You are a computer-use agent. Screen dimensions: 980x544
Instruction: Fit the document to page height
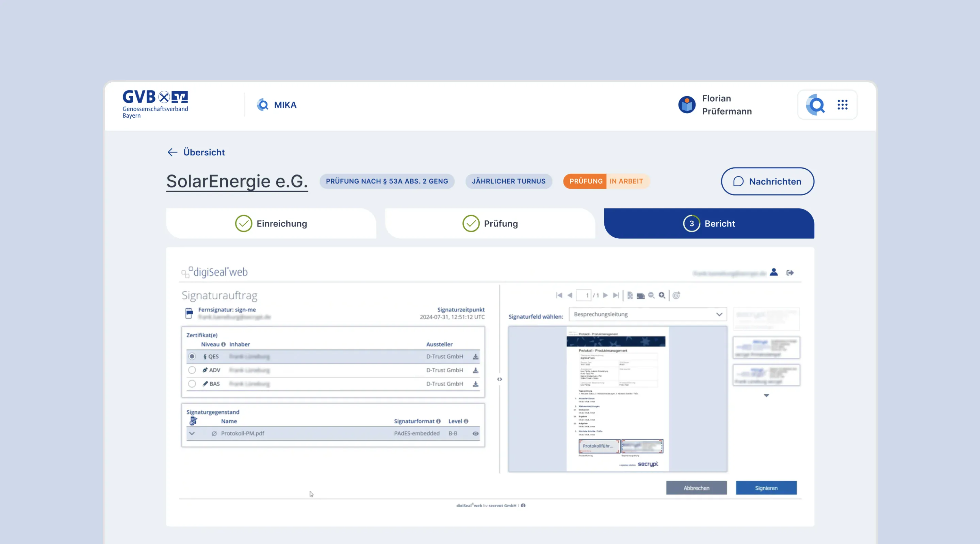pyautogui.click(x=630, y=295)
